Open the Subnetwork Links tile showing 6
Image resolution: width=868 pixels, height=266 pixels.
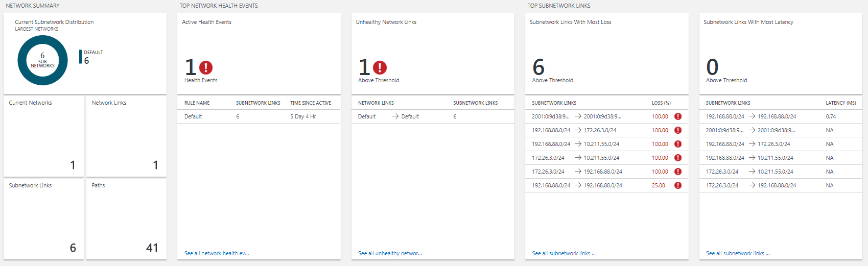point(43,219)
